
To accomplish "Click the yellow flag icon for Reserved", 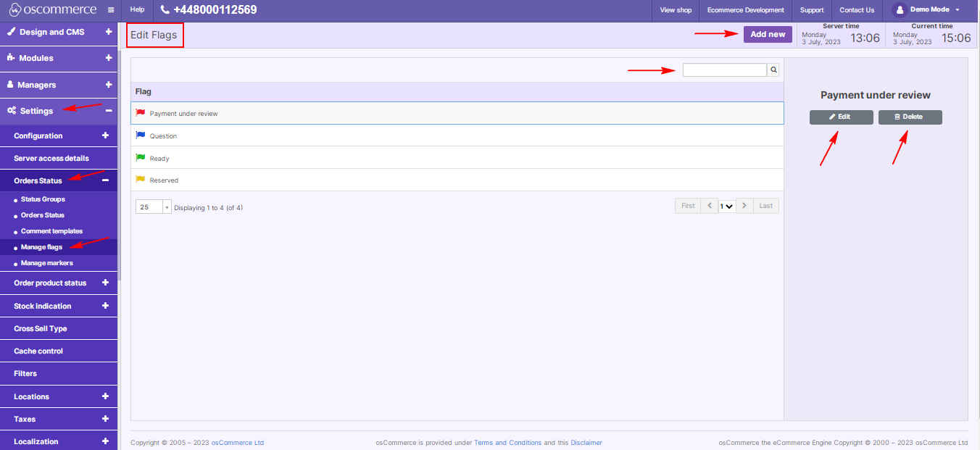I will click(x=141, y=180).
